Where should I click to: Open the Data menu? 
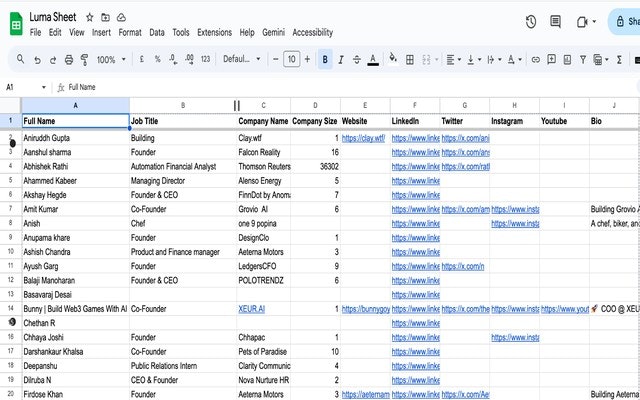[x=157, y=32]
